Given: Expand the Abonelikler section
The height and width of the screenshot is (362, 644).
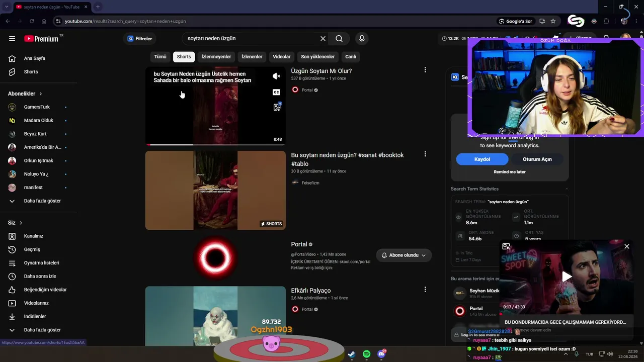Looking at the screenshot, I should coord(25,94).
